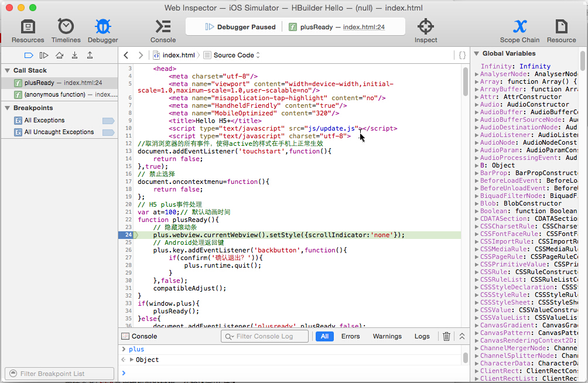This screenshot has height=383, width=588.
Task: Expand the Object result in console
Action: 132,360
